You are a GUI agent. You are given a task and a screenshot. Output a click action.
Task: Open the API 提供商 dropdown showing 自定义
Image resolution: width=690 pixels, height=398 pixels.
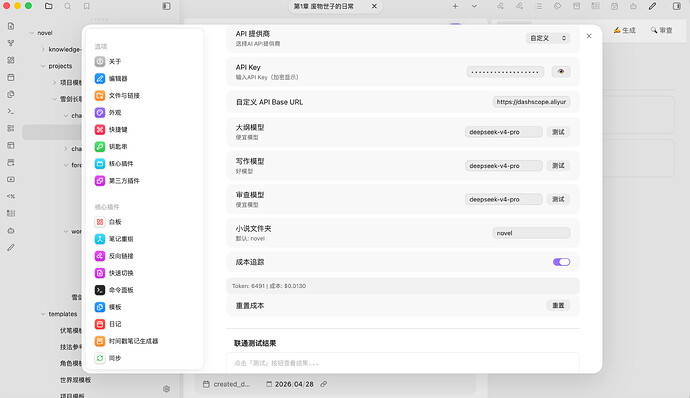[x=548, y=38]
